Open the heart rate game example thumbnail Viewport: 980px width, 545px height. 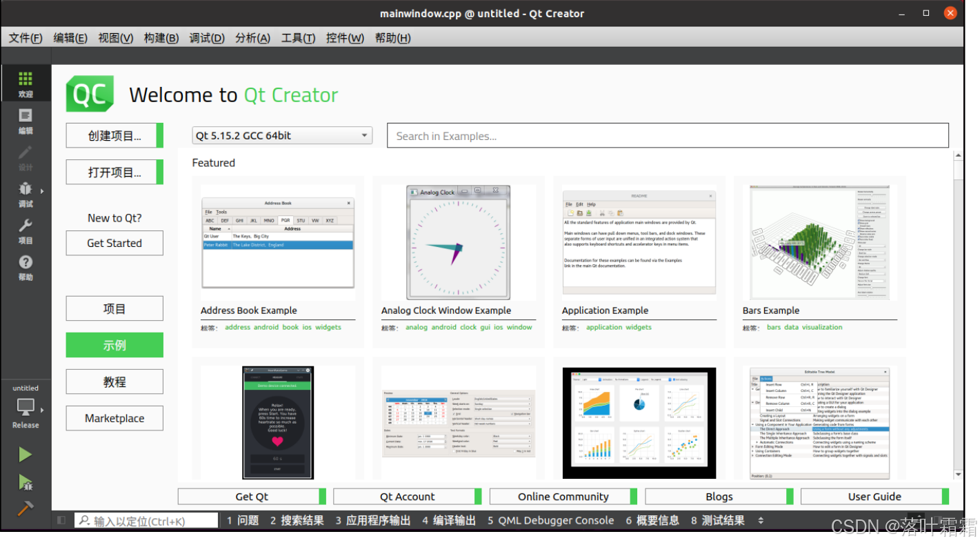click(x=278, y=423)
